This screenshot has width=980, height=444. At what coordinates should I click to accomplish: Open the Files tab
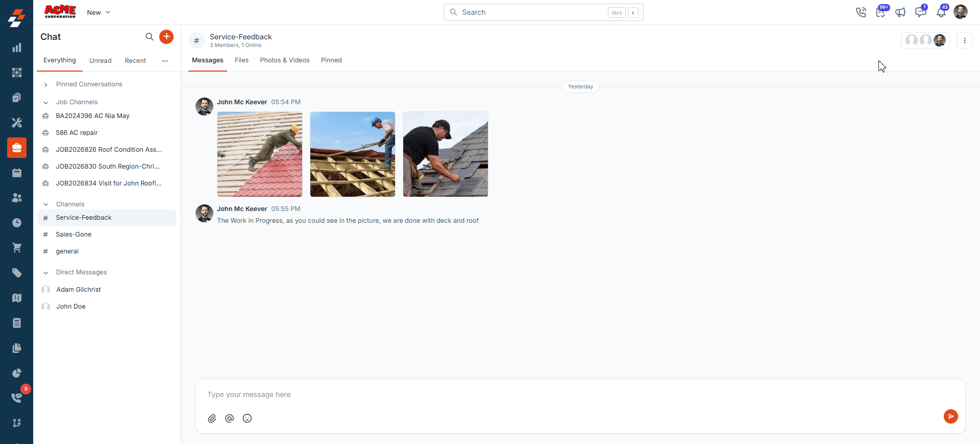pyautogui.click(x=241, y=60)
